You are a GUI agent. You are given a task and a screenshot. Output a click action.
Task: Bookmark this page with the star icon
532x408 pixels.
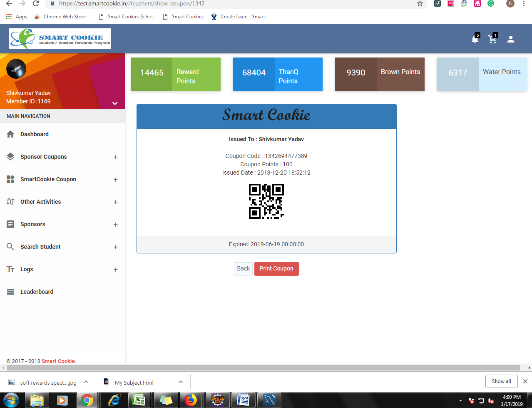click(x=420, y=4)
